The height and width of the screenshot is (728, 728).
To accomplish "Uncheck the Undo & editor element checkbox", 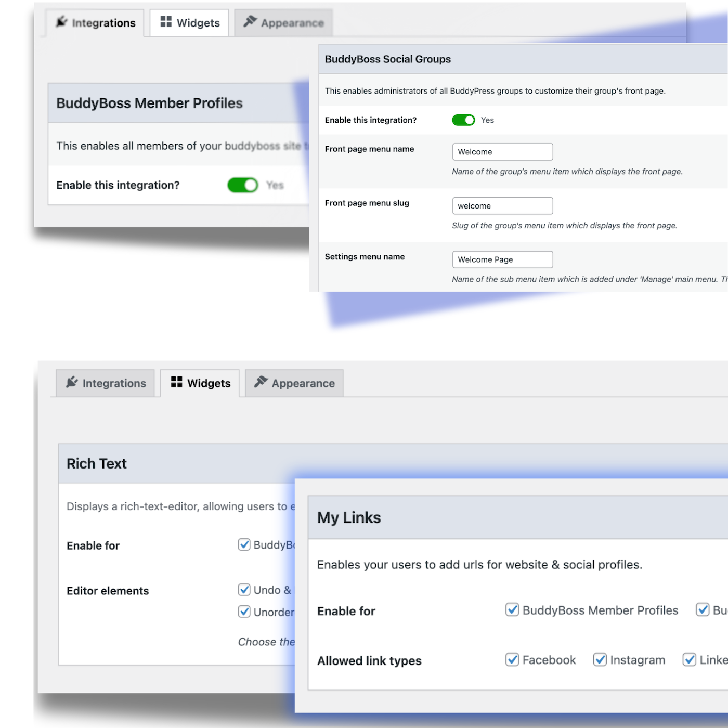I will point(244,589).
